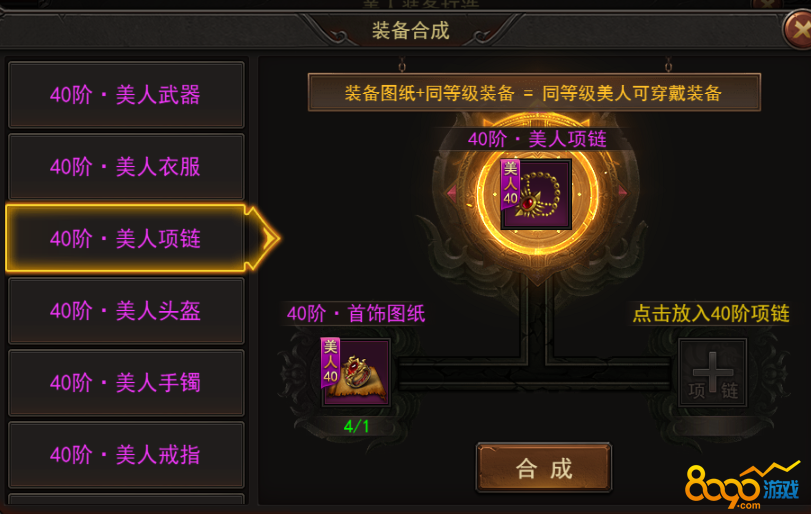The image size is (811, 514).
Task: Click the golden chevron on selected tab
Action: (x=265, y=238)
